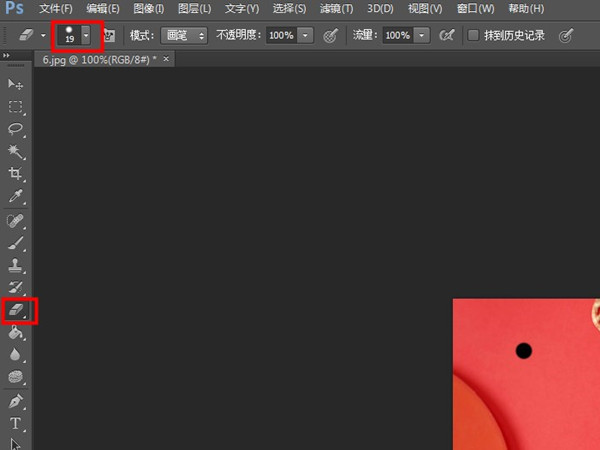Screen dimensions: 600x450
Task: Open the flow slider arrow
Action: pyautogui.click(x=422, y=36)
